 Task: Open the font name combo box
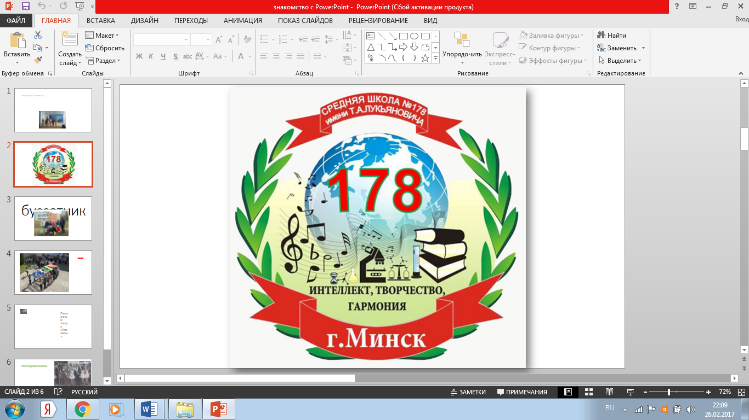pyautogui.click(x=161, y=40)
